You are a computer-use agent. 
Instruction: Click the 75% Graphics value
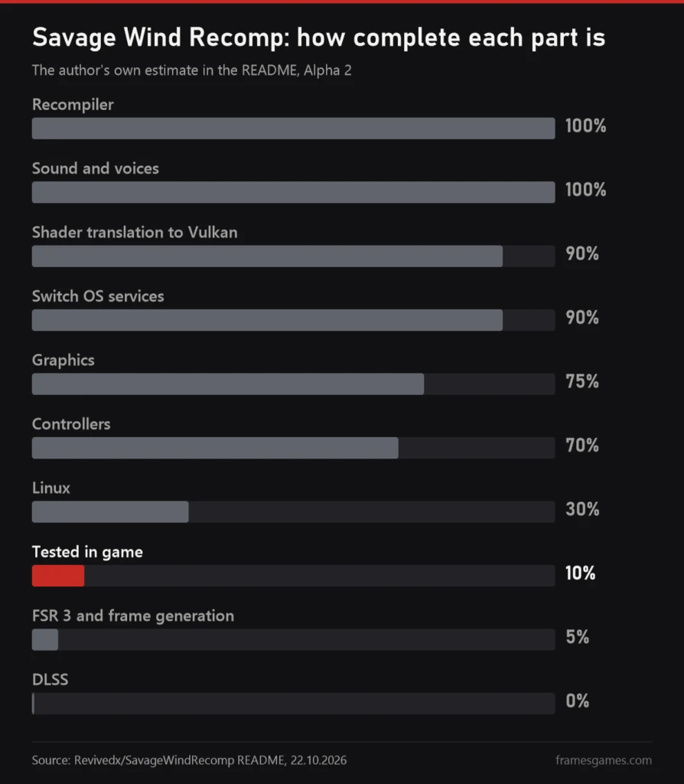tap(582, 381)
